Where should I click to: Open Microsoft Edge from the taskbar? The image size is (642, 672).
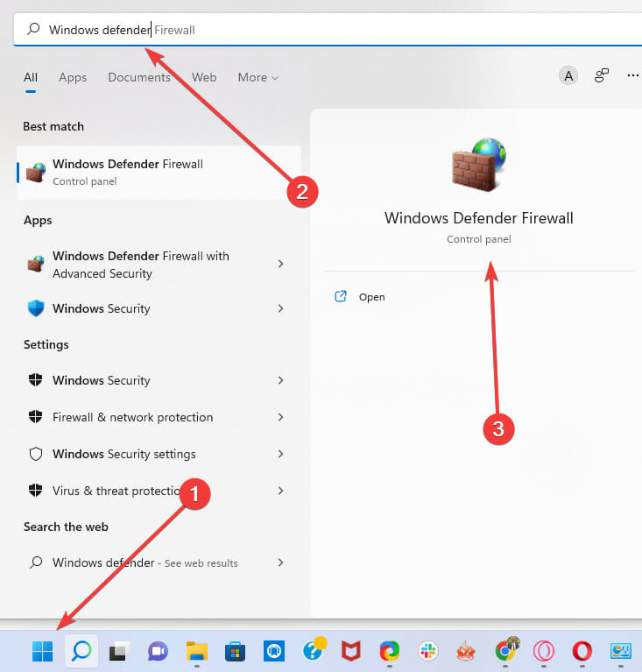click(x=390, y=652)
